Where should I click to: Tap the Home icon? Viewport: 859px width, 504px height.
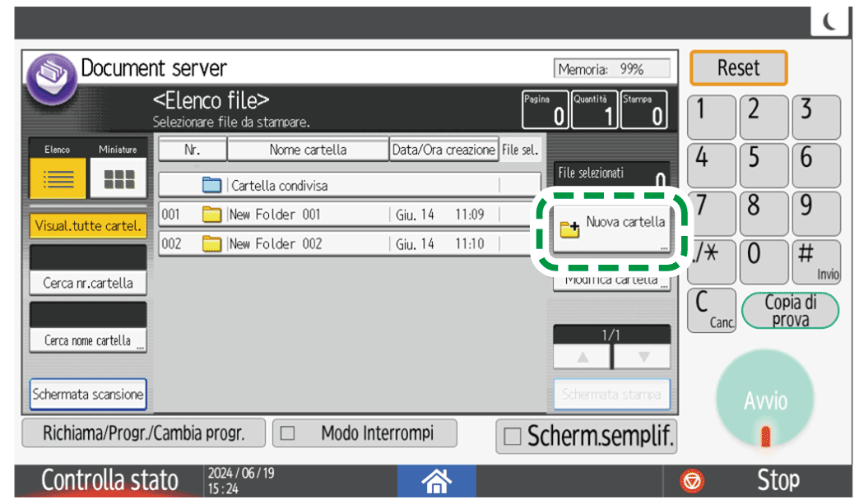pos(436,481)
